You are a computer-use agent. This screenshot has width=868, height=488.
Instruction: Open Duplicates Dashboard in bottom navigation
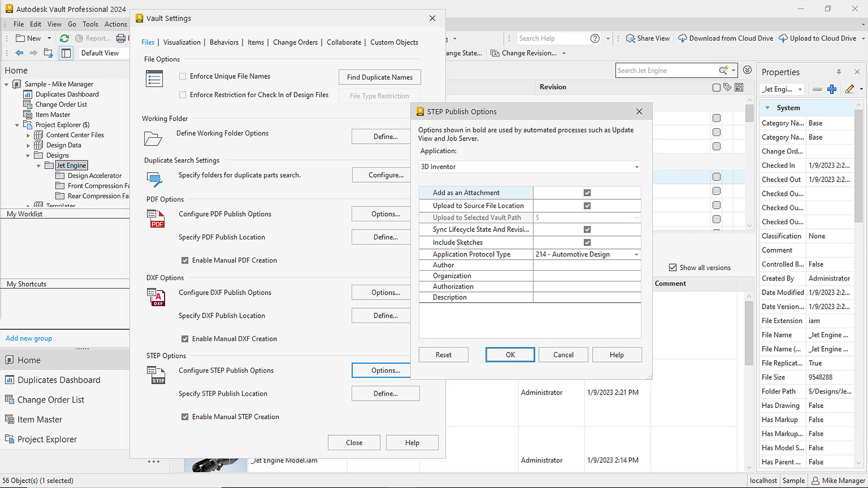(x=59, y=380)
